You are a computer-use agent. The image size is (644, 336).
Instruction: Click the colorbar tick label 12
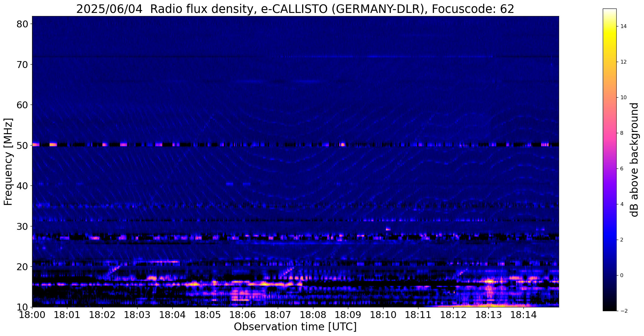[623, 62]
